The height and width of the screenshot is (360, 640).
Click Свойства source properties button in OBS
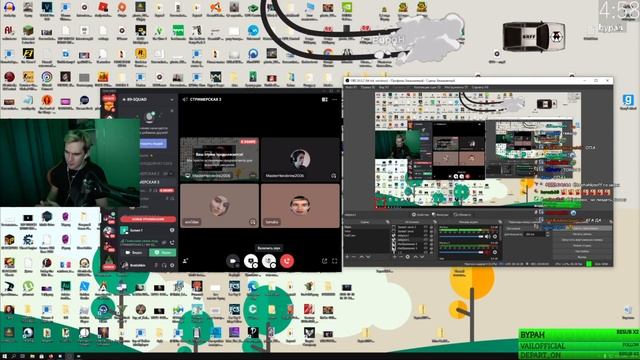point(421,215)
